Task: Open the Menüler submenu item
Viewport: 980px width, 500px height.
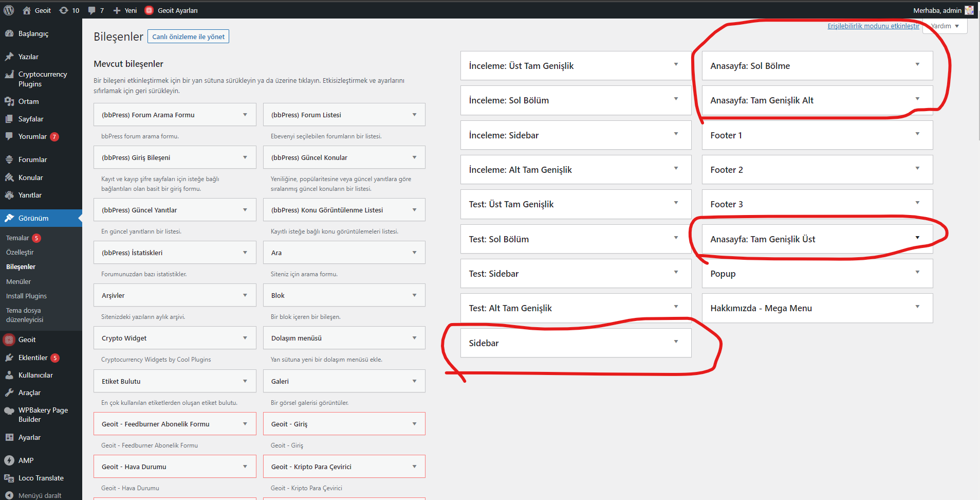Action: pyautogui.click(x=19, y=281)
